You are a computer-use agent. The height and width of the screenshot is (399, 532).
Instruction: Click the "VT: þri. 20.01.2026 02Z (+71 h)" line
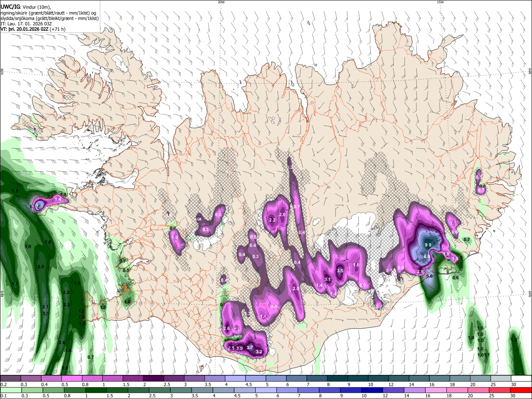point(33,29)
